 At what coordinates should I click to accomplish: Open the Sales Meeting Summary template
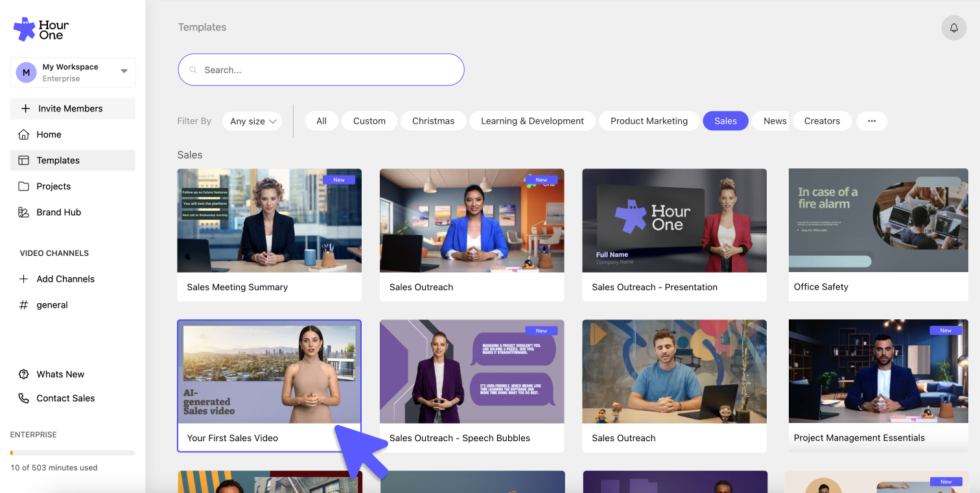click(269, 235)
